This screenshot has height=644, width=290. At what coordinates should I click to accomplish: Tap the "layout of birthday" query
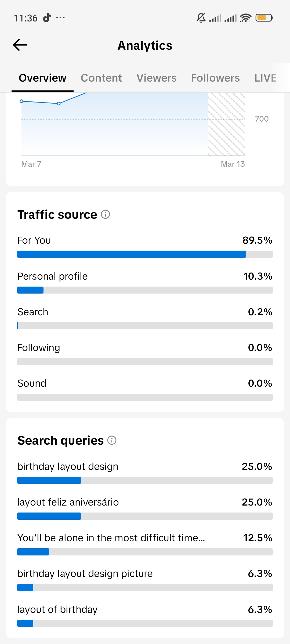pyautogui.click(x=57, y=610)
